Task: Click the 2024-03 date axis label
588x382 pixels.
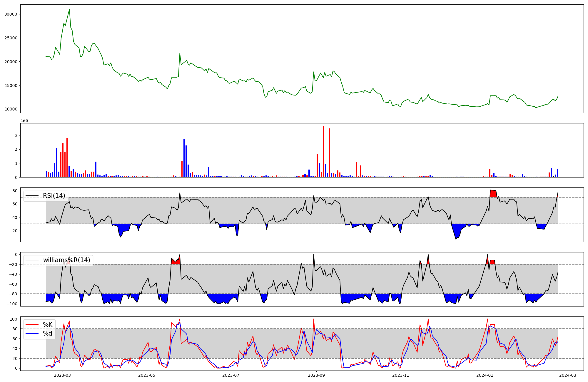Action: 568,375
